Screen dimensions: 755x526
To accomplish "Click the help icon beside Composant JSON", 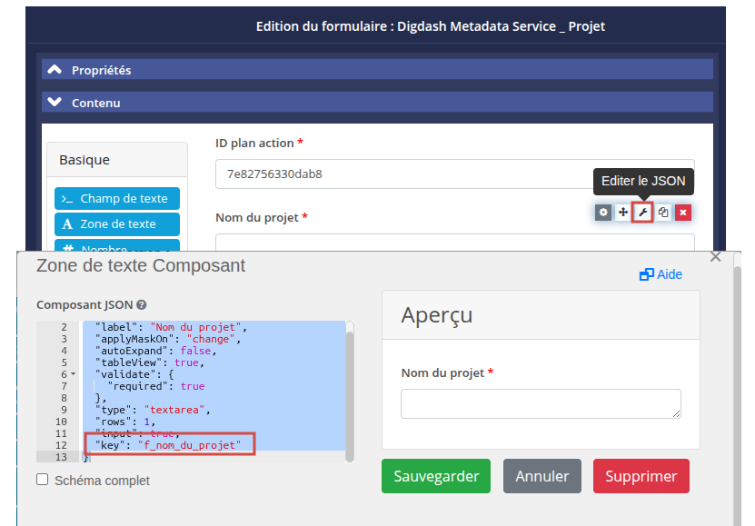I will (x=142, y=305).
